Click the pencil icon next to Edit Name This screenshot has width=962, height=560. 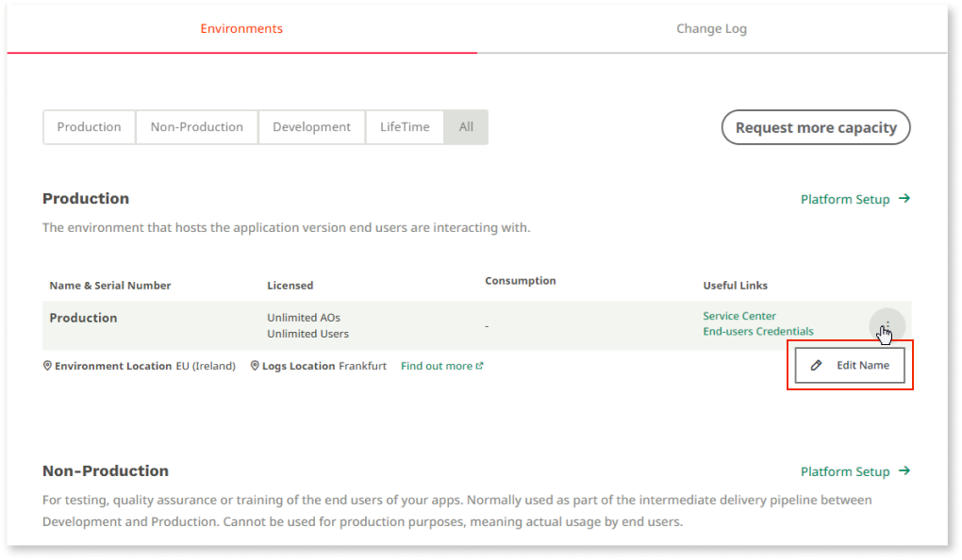tap(817, 364)
